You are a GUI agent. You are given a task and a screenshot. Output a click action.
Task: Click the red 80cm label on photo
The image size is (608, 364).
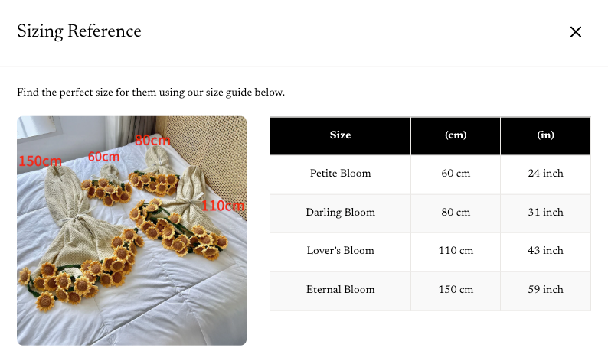[152, 141]
